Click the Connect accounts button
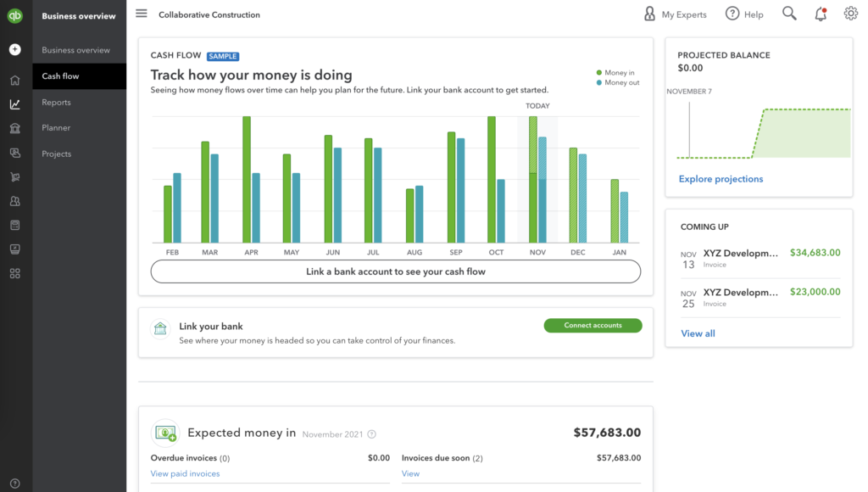Viewport: 868px width, 492px height. click(x=593, y=326)
